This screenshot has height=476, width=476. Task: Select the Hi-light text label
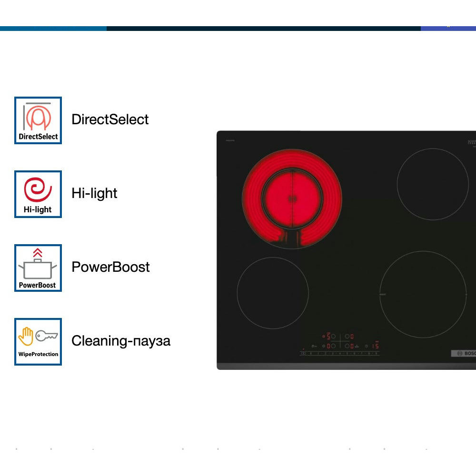[x=94, y=193]
